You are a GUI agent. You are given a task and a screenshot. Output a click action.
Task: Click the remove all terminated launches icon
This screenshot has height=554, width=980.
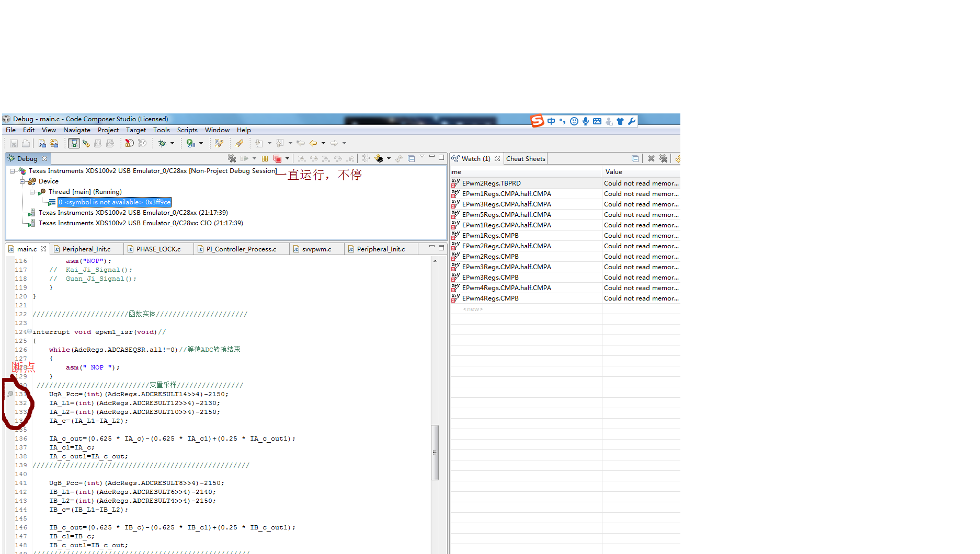click(232, 158)
